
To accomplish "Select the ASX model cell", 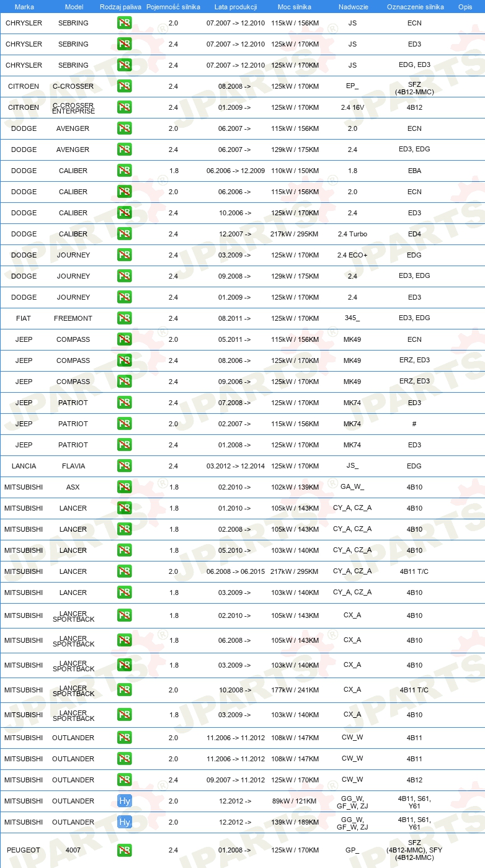I will coord(73,488).
